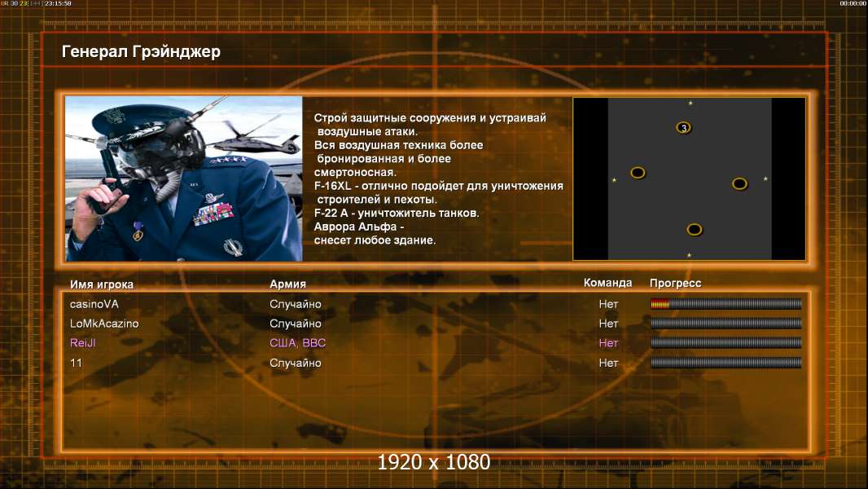Select the left start position on minimap

638,173
